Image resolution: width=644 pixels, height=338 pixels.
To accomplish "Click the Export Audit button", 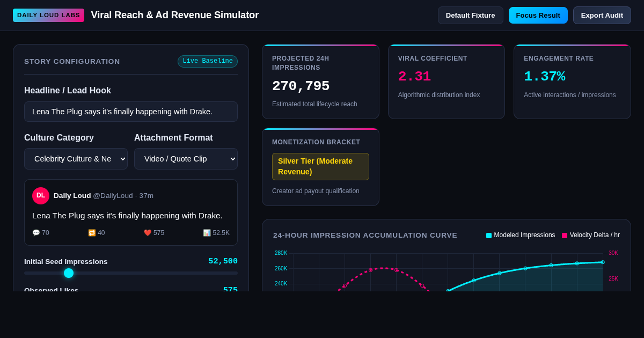I will point(602,15).
